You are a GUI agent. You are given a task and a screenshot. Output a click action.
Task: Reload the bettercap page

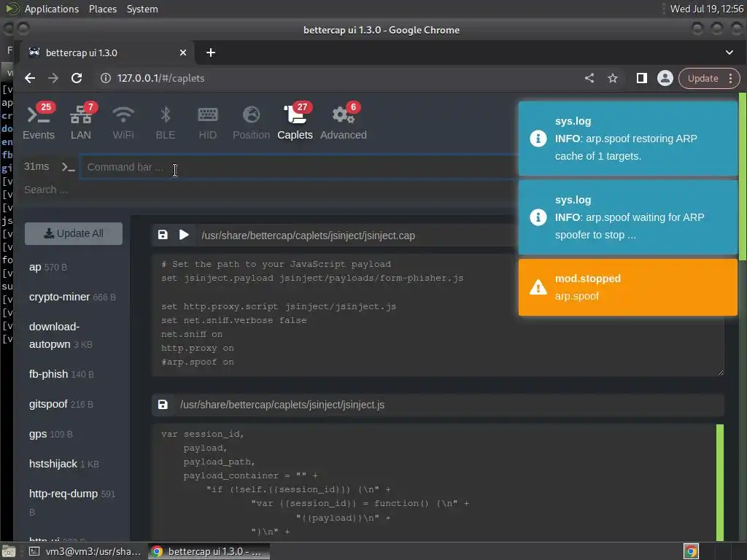pyautogui.click(x=77, y=78)
